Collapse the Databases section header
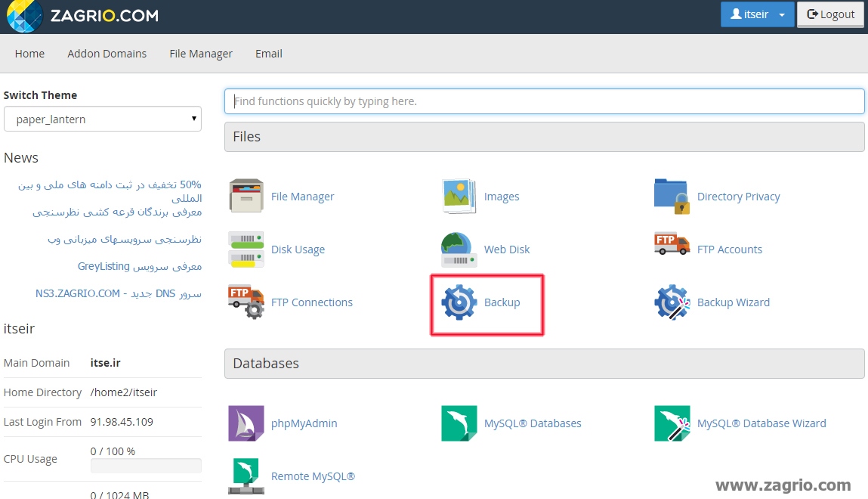This screenshot has height=499, width=868. (544, 364)
